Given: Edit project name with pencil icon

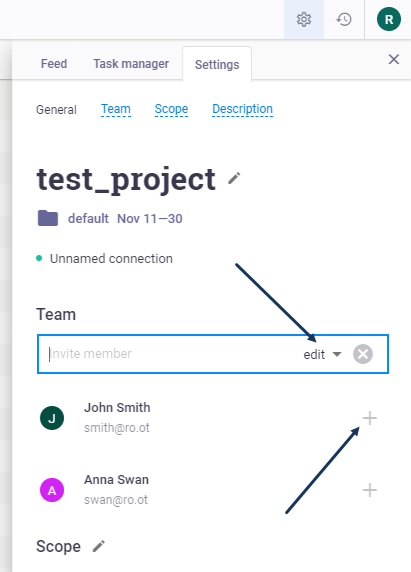Looking at the screenshot, I should pyautogui.click(x=234, y=178).
